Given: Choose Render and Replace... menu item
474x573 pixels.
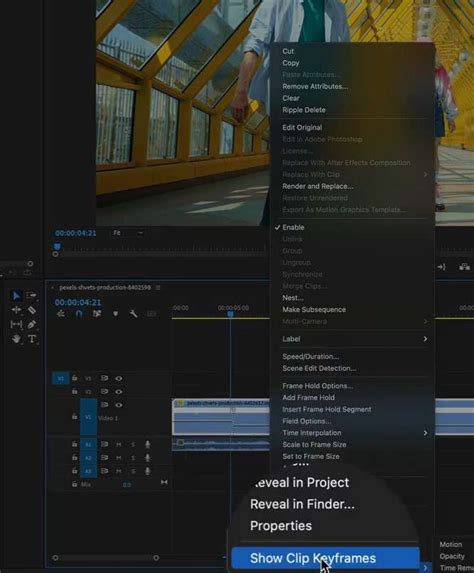Looking at the screenshot, I should click(318, 186).
